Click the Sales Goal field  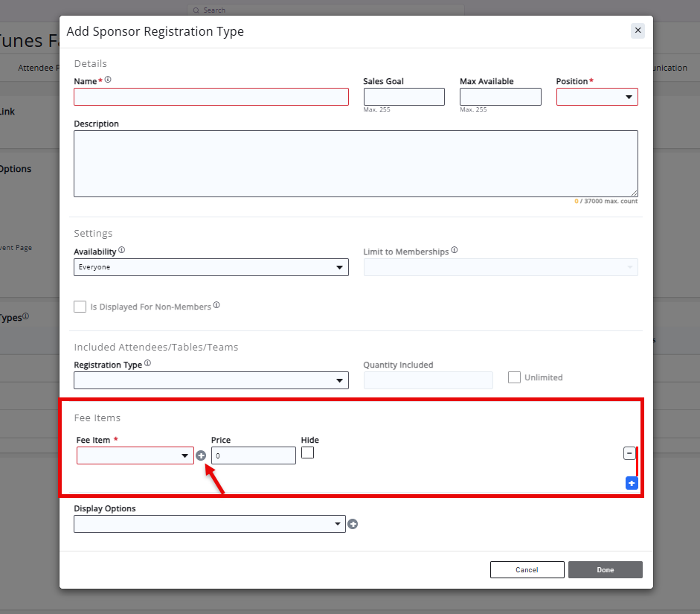404,97
